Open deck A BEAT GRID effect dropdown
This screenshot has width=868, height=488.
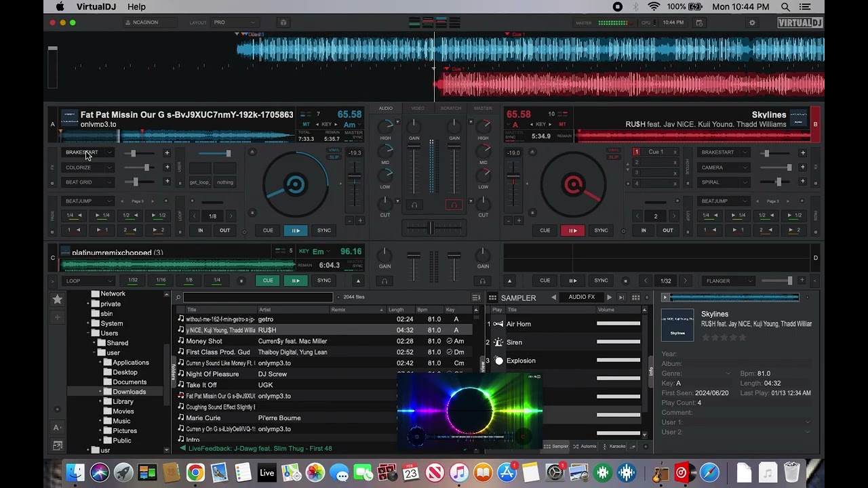[x=89, y=182]
